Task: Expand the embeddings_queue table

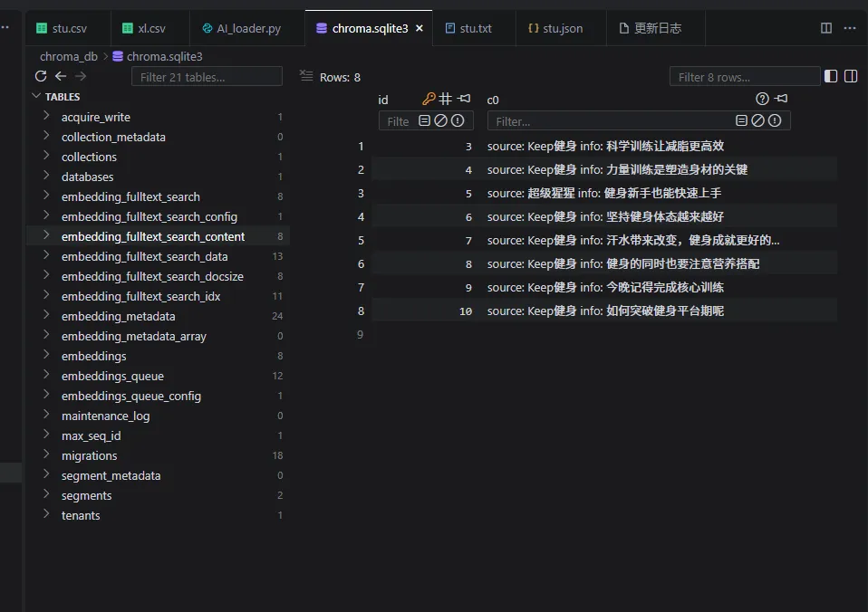Action: pos(46,376)
